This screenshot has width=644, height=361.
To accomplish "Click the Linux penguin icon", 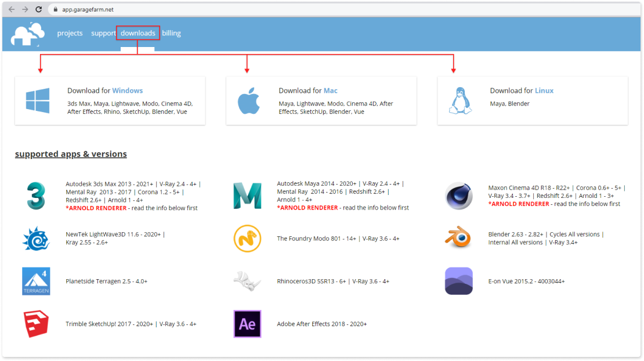I will tap(460, 100).
